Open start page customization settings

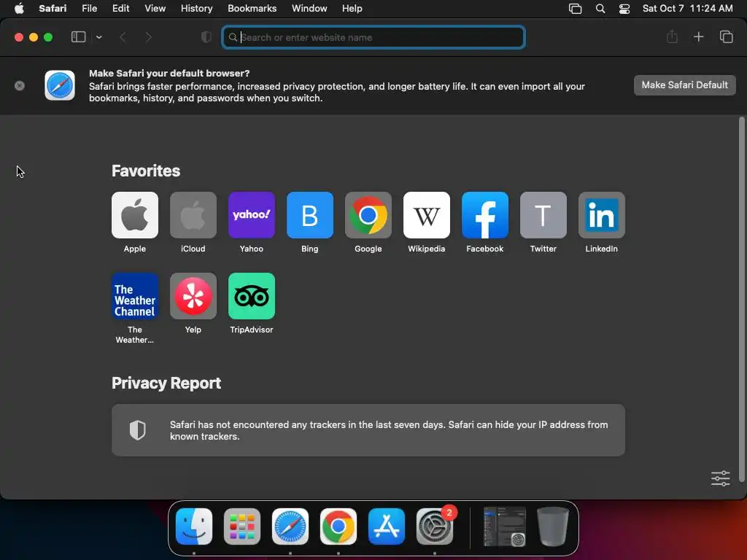(720, 478)
